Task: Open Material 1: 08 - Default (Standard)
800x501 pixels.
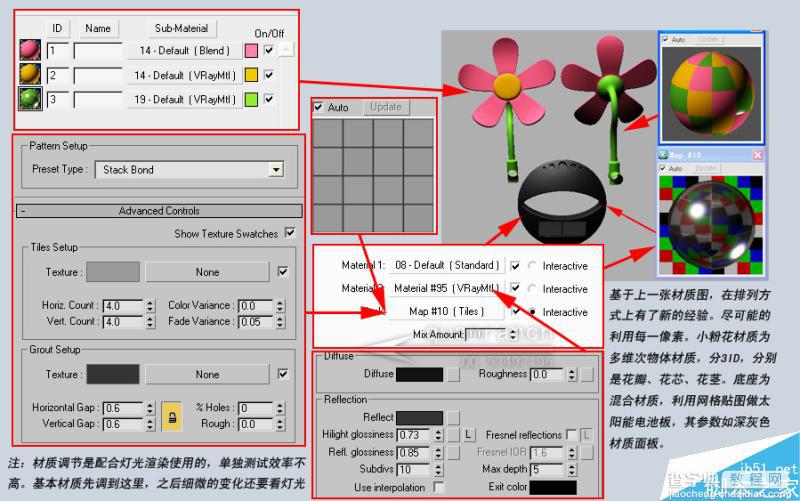Action: [x=446, y=265]
